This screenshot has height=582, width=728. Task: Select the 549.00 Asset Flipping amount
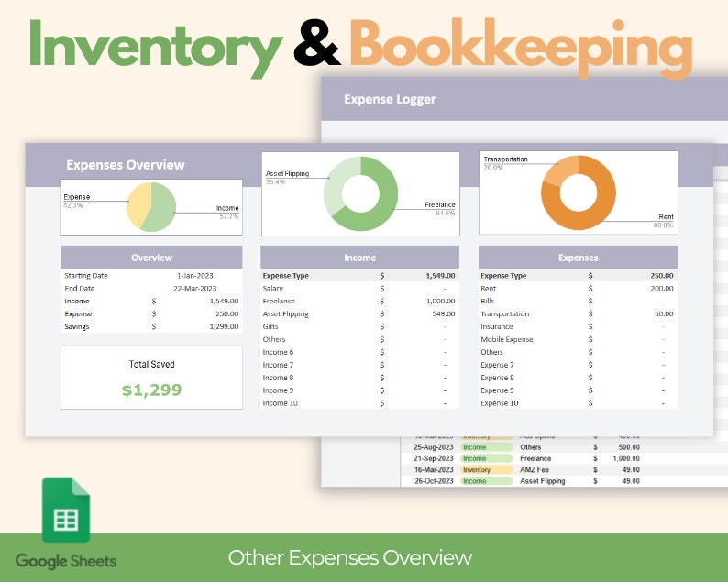[x=444, y=313]
